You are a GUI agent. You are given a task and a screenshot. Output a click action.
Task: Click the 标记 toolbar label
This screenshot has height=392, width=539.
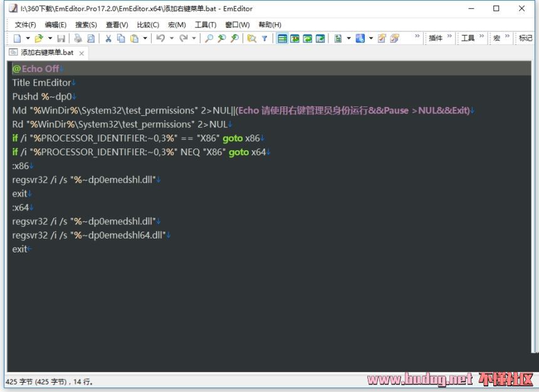[526, 38]
